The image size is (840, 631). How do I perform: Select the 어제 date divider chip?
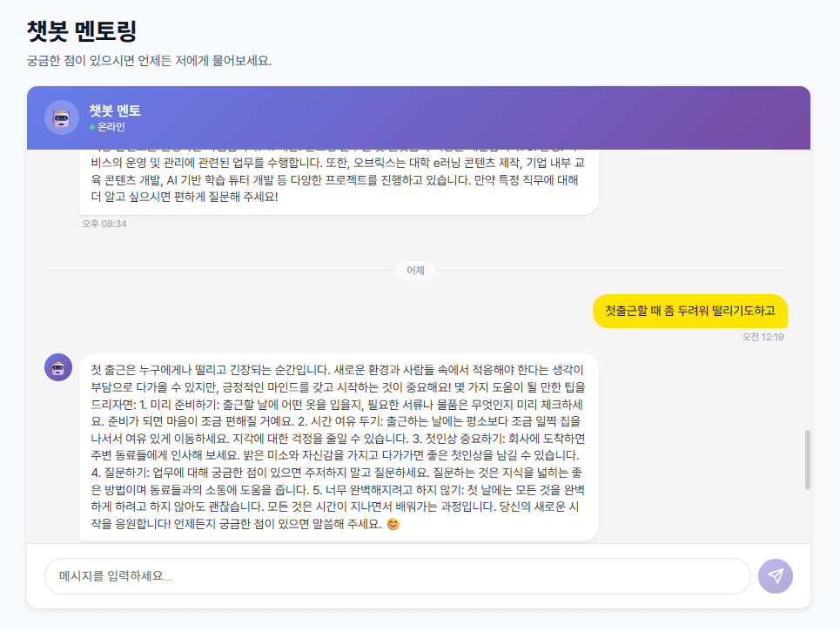[x=416, y=271]
